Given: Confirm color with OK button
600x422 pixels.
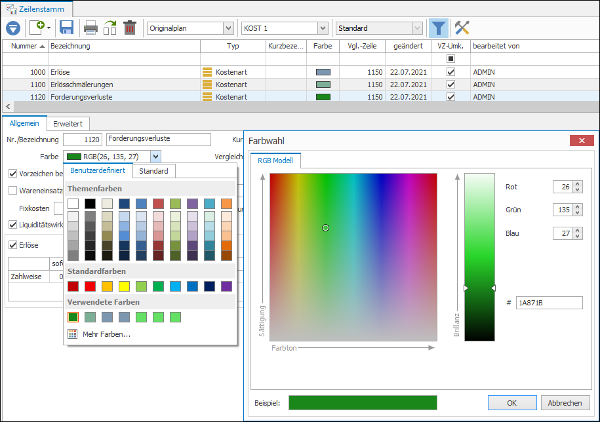Looking at the screenshot, I should click(x=512, y=402).
